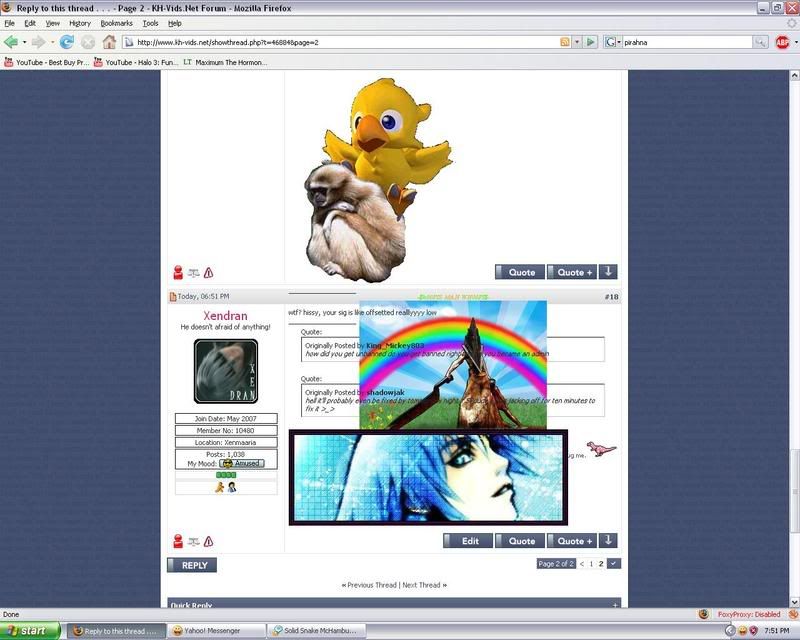Click the REPLY button
This screenshot has height=640, width=800.
(x=192, y=565)
